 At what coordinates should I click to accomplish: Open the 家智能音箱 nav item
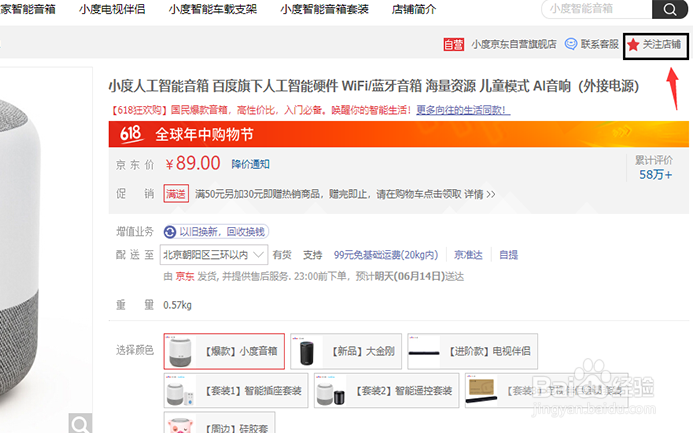(x=28, y=9)
